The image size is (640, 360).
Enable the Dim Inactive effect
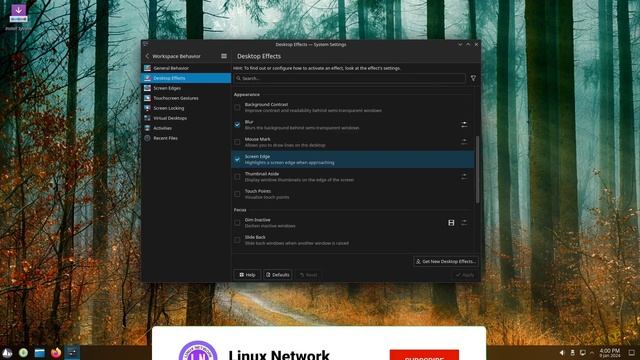pyautogui.click(x=237, y=223)
